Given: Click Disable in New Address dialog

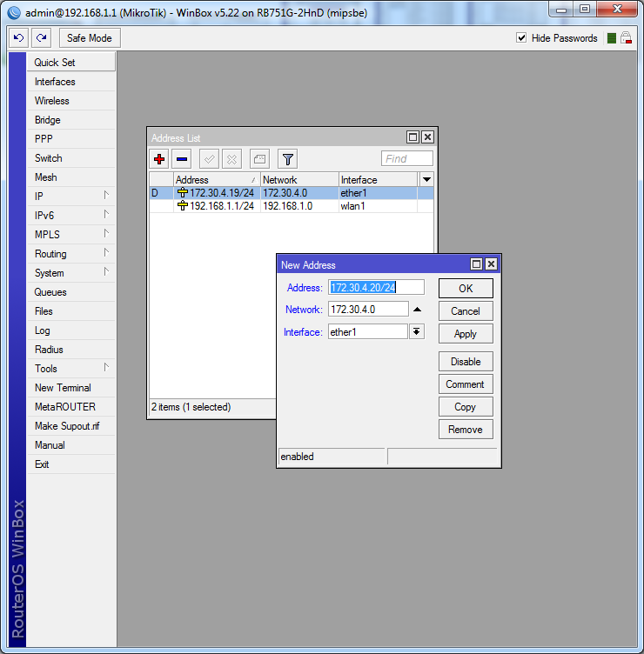Looking at the screenshot, I should [466, 362].
